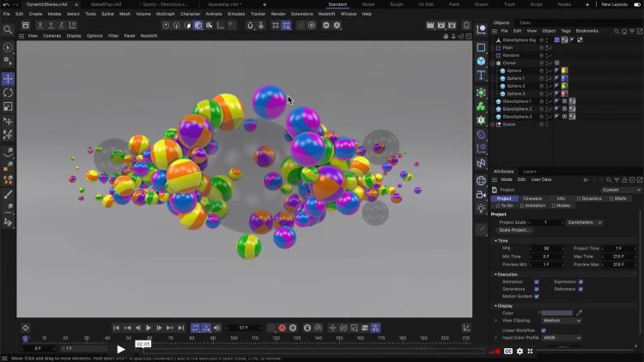644x362 pixels.
Task: Open the Takes tab
Action: pyautogui.click(x=525, y=22)
